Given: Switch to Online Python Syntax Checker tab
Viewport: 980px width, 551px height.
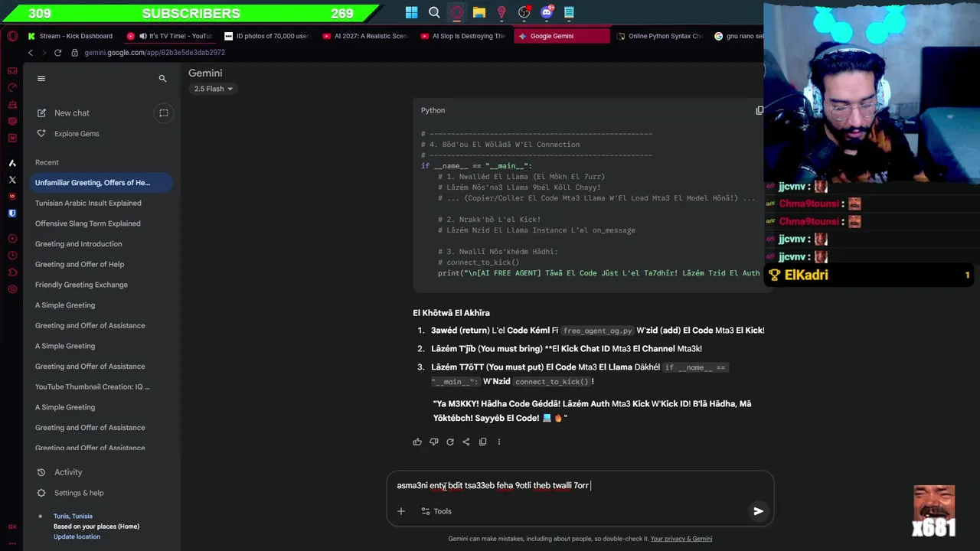Looking at the screenshot, I should click(659, 36).
